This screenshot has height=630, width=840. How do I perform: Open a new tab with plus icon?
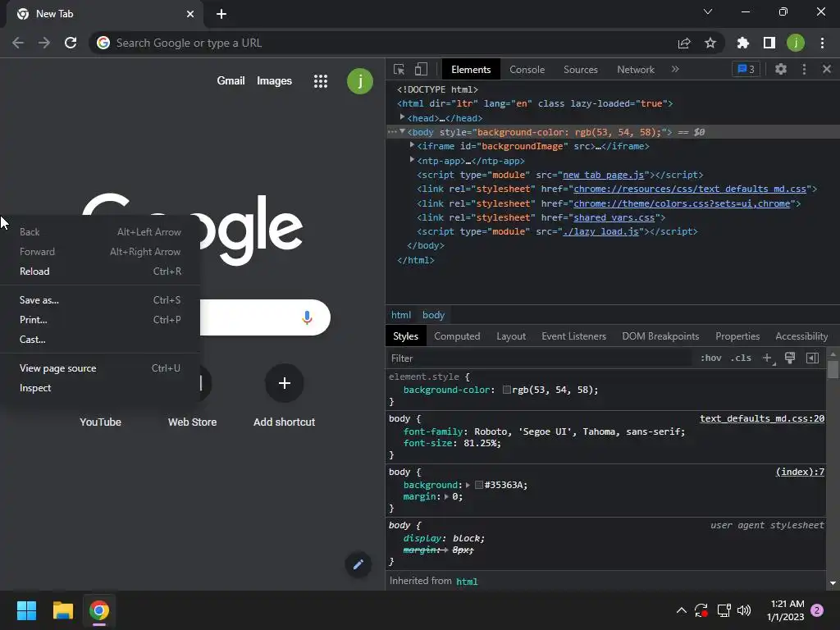(x=221, y=14)
